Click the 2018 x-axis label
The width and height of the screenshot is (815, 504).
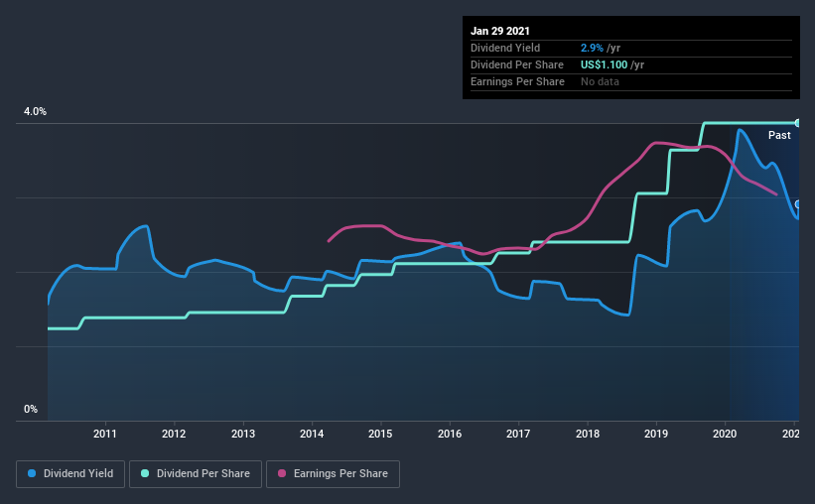[588, 434]
